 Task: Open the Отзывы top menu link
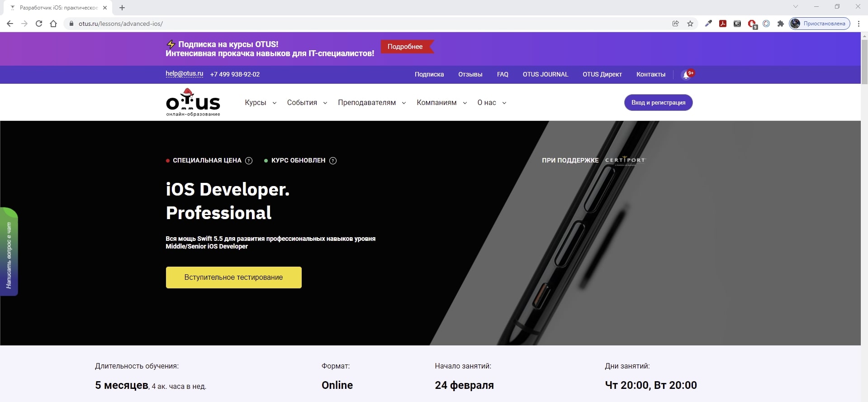pyautogui.click(x=470, y=74)
